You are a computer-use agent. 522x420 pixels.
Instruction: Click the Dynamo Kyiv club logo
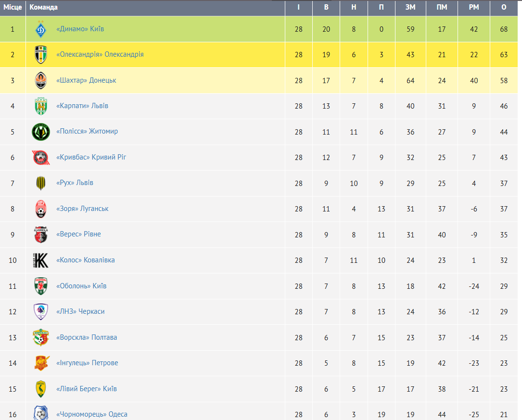[41, 29]
